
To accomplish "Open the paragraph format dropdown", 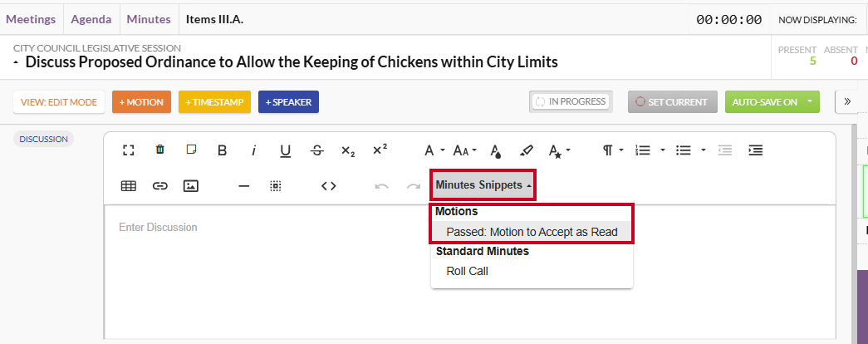I will point(613,150).
